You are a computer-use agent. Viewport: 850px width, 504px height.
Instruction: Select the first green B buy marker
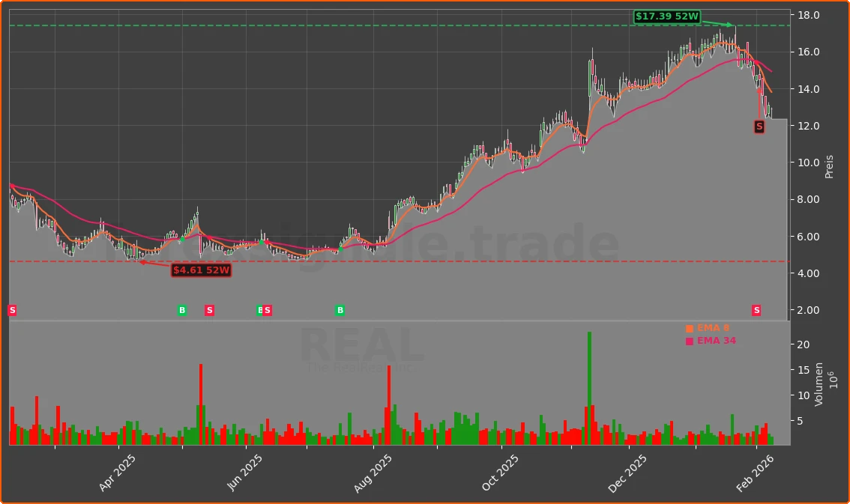pos(181,309)
